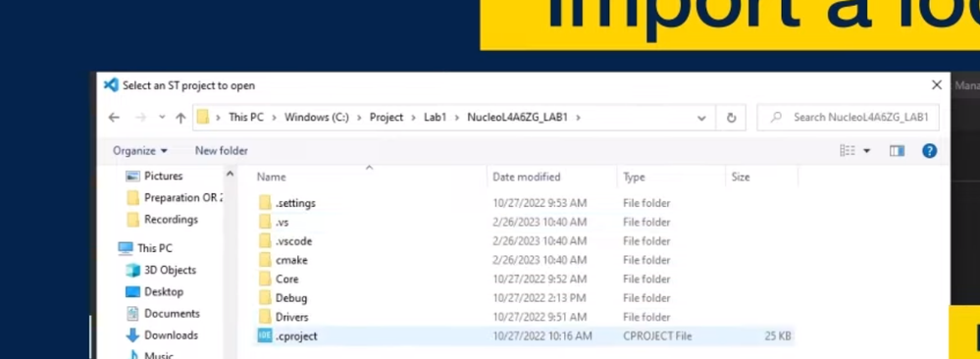Expand the address bar history dropdown
Screen dimensions: 980x359
coord(701,118)
